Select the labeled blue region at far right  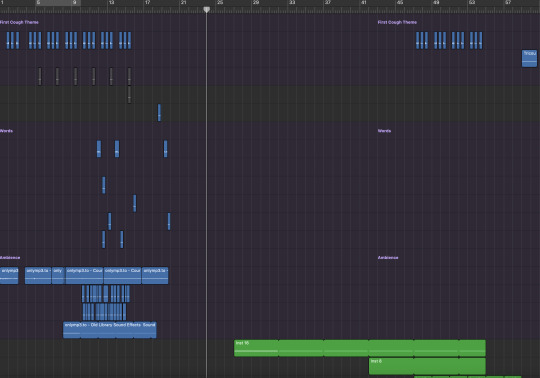coord(529,58)
